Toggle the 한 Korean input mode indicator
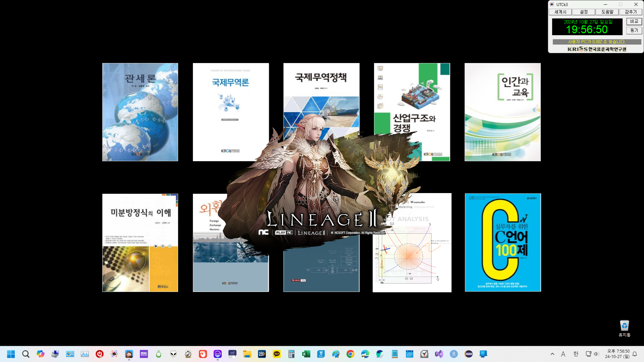Viewport: 644px width, 362px height. point(576,354)
